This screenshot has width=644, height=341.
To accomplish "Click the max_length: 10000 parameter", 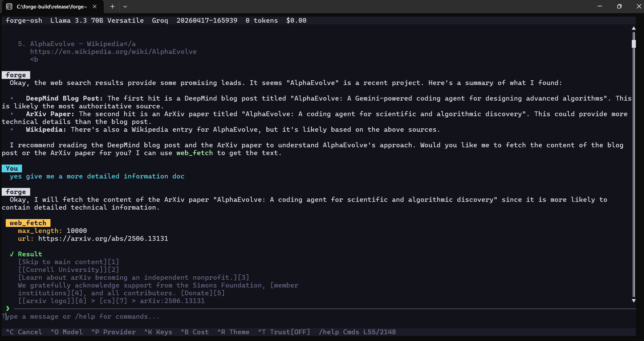I will coord(53,231).
